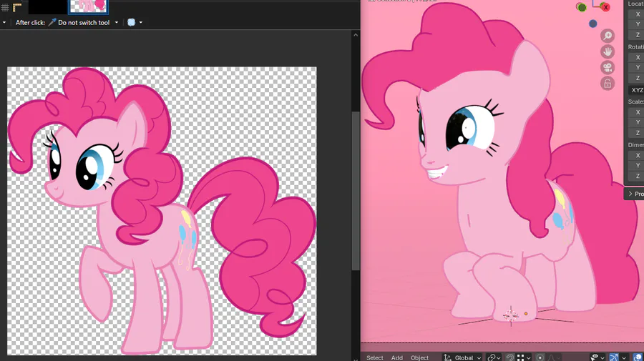
Task: Click the blue Z axis gizmo
Action: (592, 24)
